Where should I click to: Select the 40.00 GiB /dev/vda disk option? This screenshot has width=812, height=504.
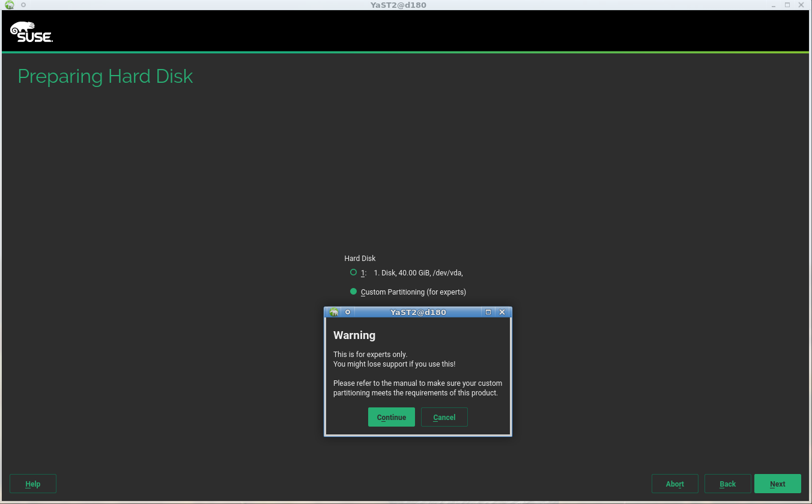pos(354,272)
